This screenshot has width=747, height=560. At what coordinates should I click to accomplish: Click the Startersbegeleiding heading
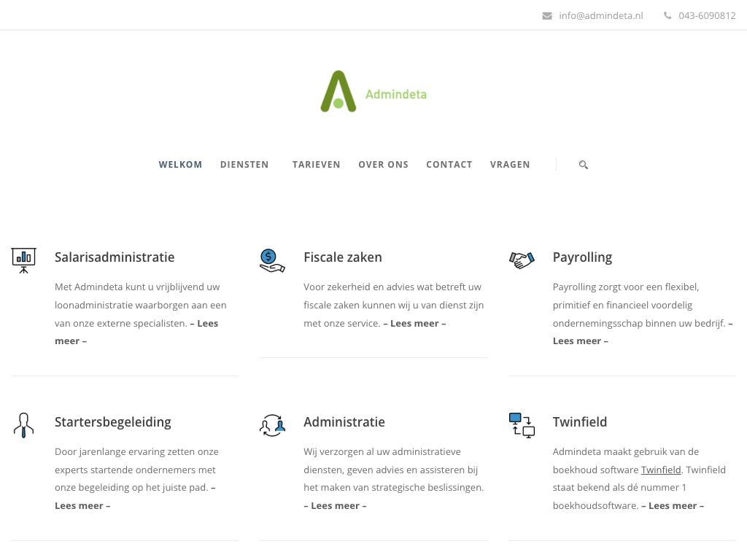click(113, 422)
